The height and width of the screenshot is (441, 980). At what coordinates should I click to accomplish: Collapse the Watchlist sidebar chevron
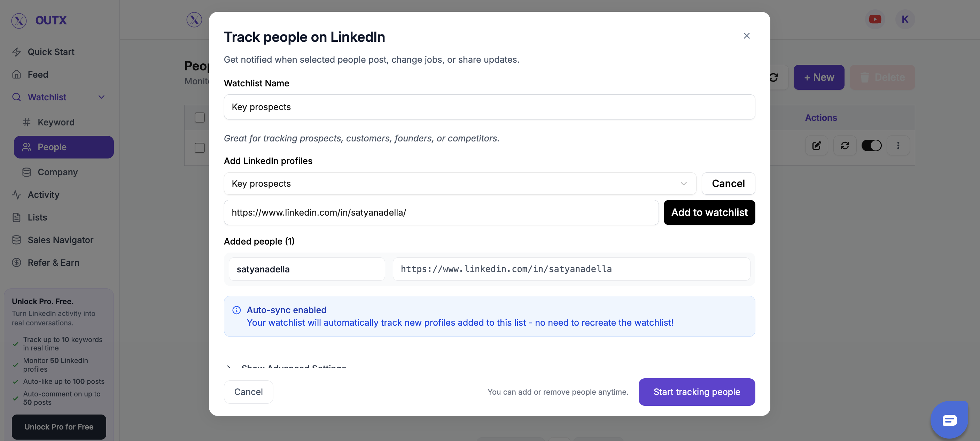click(101, 97)
